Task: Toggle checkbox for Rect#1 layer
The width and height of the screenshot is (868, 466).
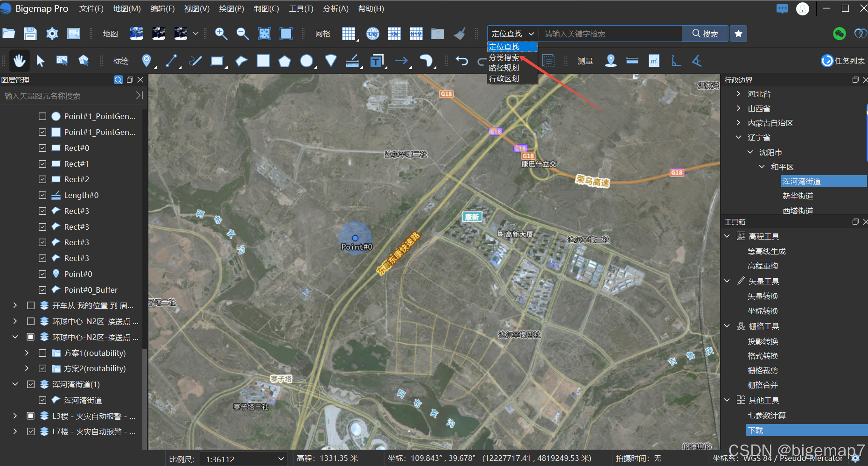Action: click(x=42, y=164)
